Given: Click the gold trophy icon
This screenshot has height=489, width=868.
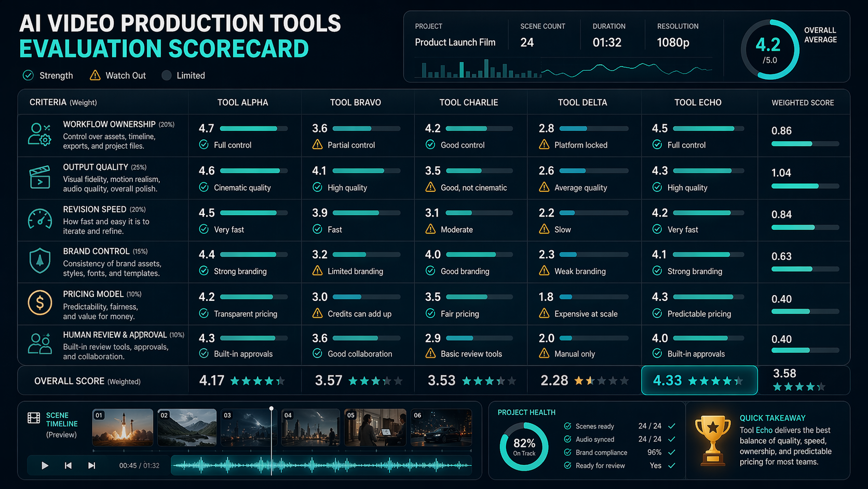Looking at the screenshot, I should click(x=713, y=440).
